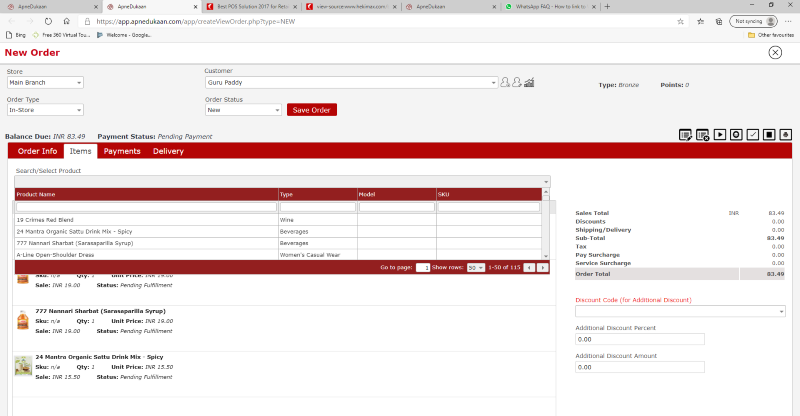Close the New Order dialog
800x416 pixels.
[x=775, y=52]
